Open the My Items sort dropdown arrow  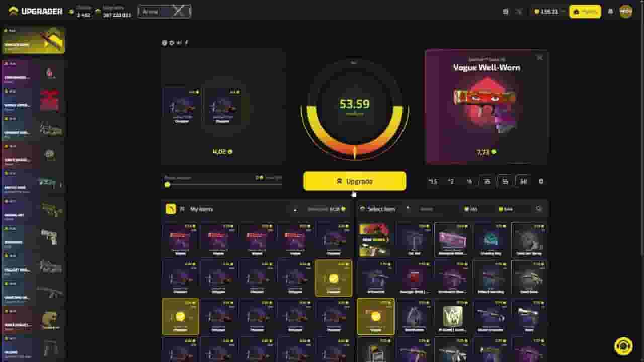295,209
